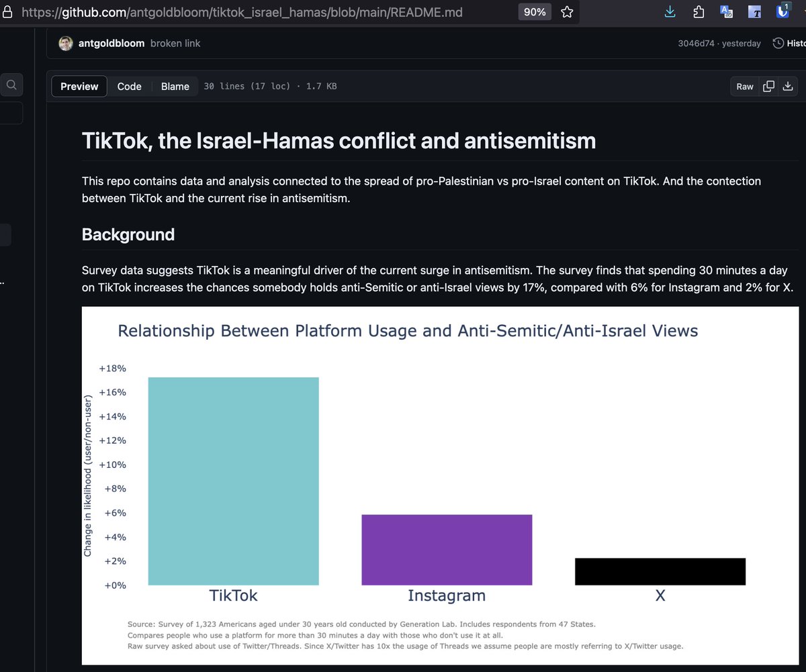The height and width of the screenshot is (672, 806).
Task: Open the "broken link" commit message
Action: 175,43
